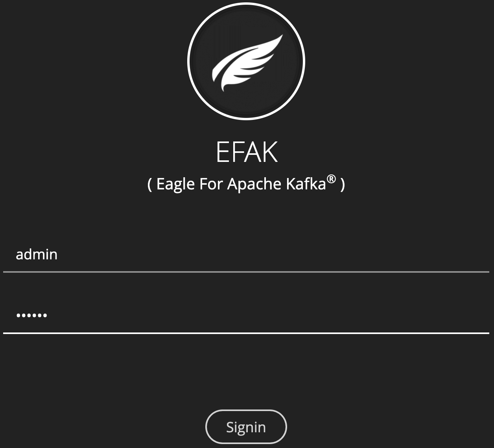
Task: Select the admin text in the username box
Action: [37, 255]
